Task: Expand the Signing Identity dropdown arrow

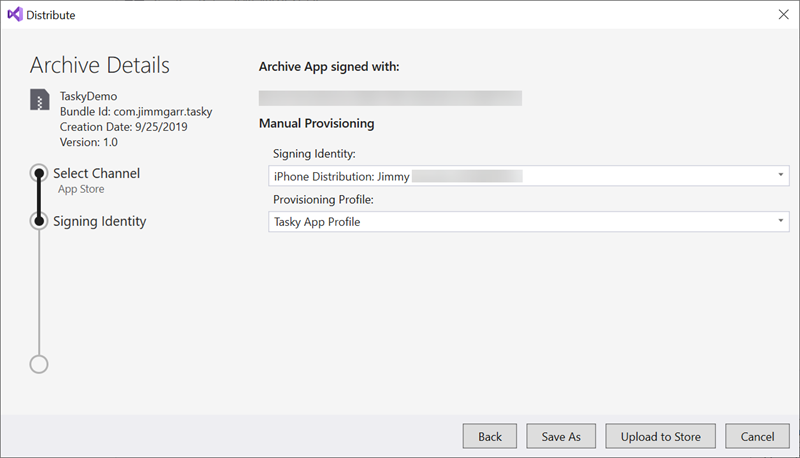Action: point(780,176)
